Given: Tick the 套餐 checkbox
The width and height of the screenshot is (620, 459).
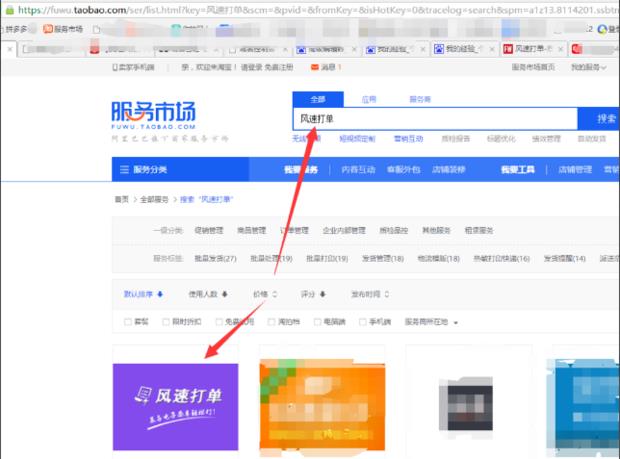Looking at the screenshot, I should (128, 322).
